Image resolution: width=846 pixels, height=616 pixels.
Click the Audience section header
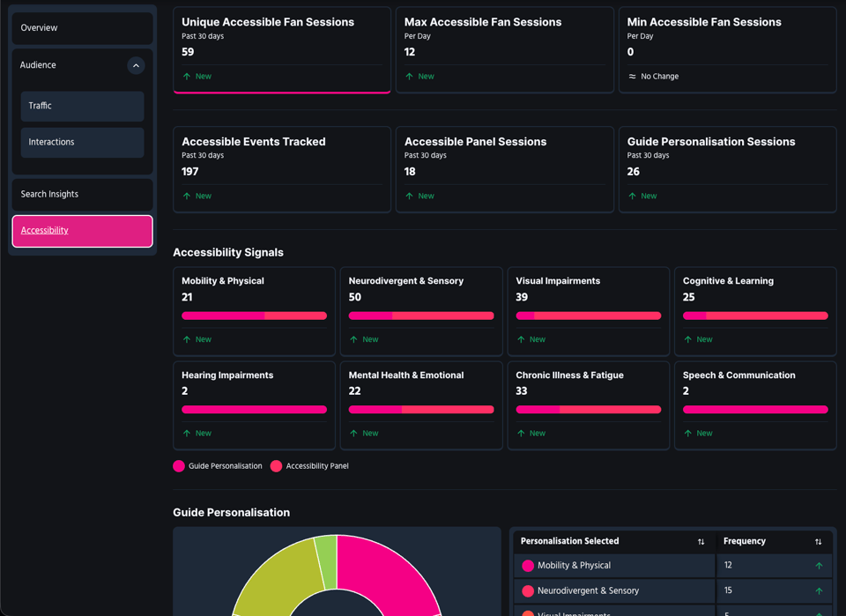tap(82, 65)
